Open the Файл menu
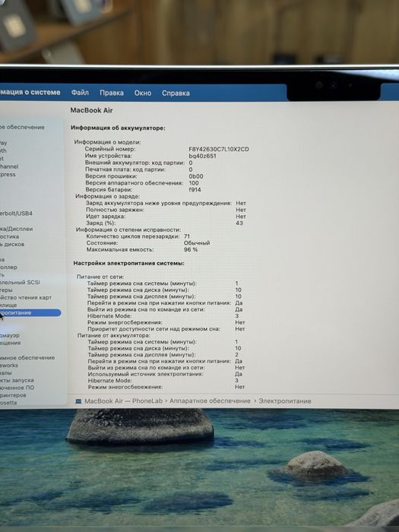Image resolution: width=399 pixels, height=532 pixels. click(x=80, y=93)
